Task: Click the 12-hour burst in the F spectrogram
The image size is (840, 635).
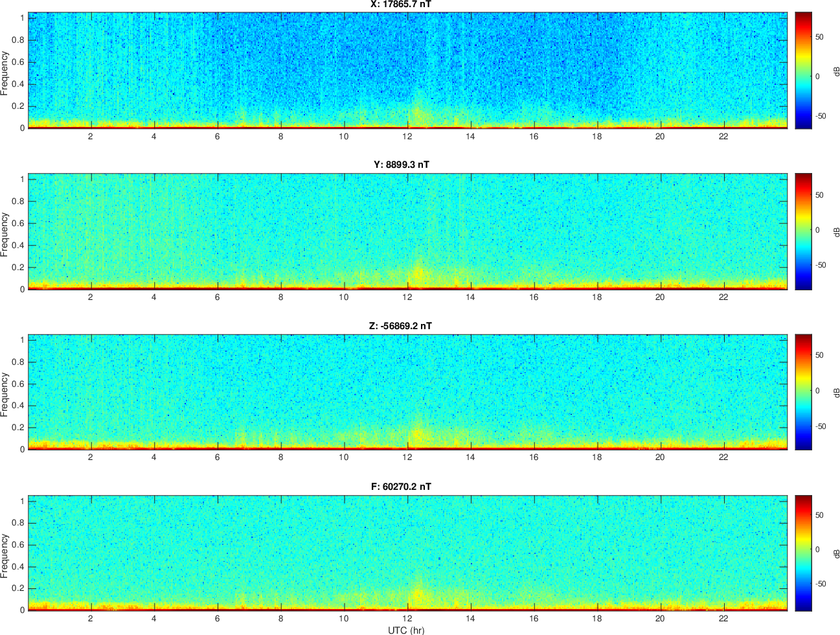Action: tap(418, 594)
